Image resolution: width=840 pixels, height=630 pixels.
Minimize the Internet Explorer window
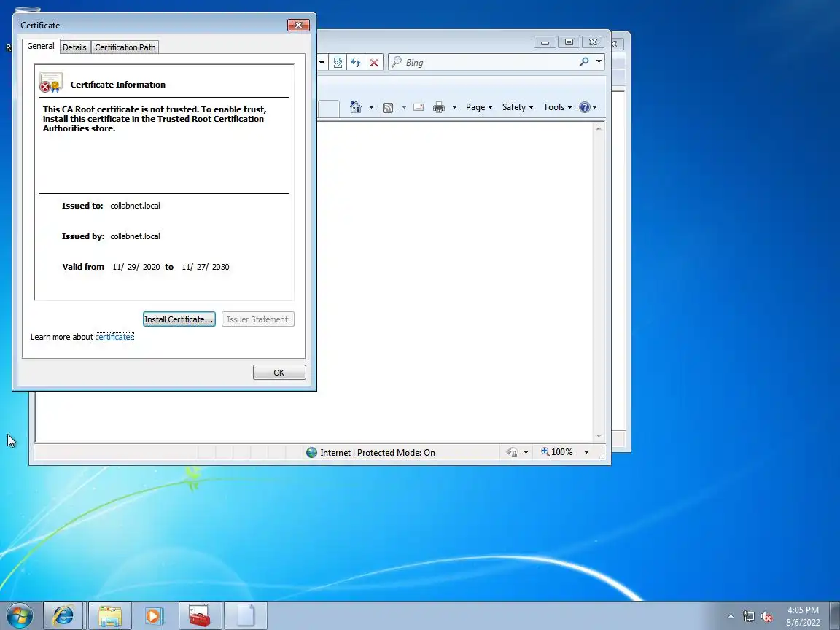(545, 42)
